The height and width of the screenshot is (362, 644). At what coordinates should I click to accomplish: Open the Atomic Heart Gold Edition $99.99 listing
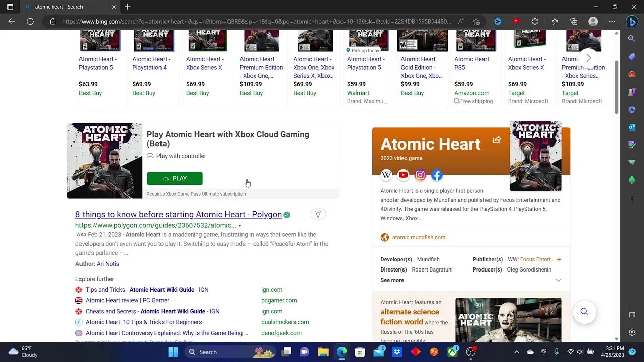[423, 68]
